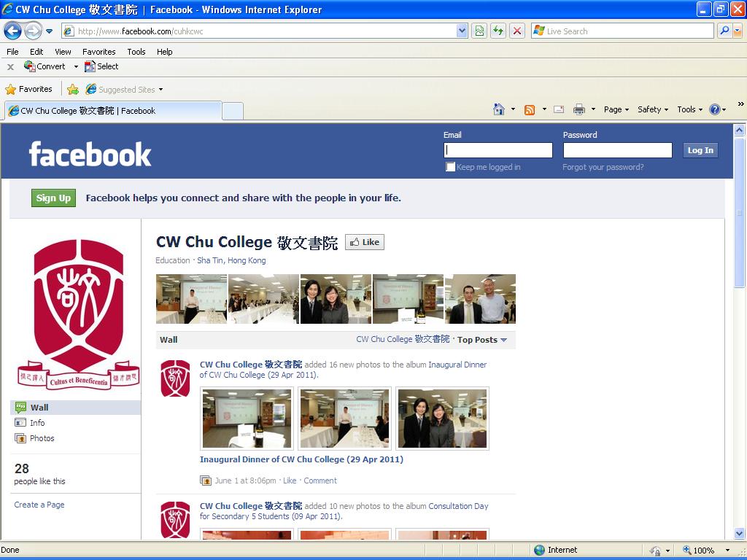Open the Safety command menu
The image size is (747, 560).
(x=653, y=109)
